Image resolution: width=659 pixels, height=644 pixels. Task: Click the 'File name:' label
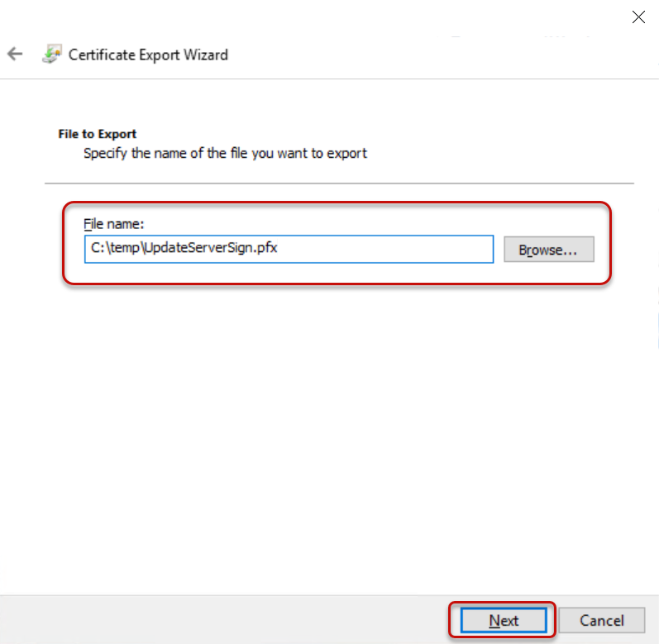(113, 224)
